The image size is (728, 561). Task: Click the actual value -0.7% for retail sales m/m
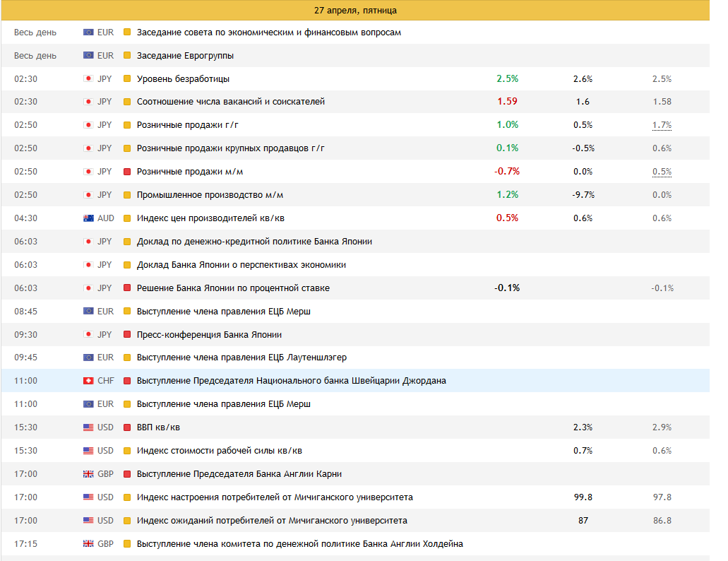coord(507,172)
